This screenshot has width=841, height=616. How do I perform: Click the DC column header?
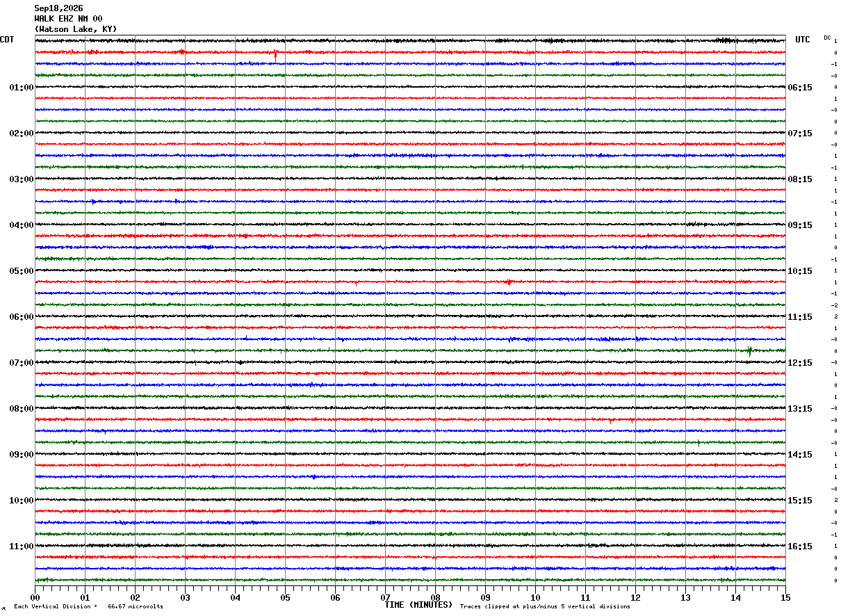[x=827, y=38]
